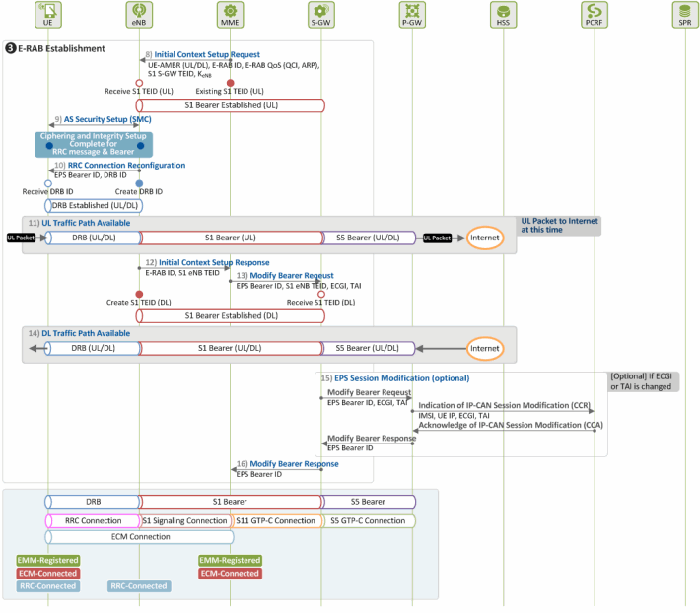
Task: Click the S1 Bearer (UL) segment
Action: pos(231,238)
